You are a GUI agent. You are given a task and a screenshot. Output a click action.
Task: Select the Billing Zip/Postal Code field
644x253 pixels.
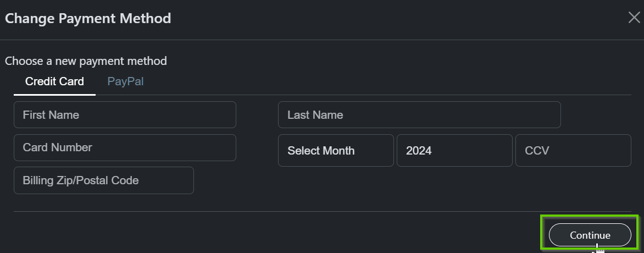click(x=103, y=180)
